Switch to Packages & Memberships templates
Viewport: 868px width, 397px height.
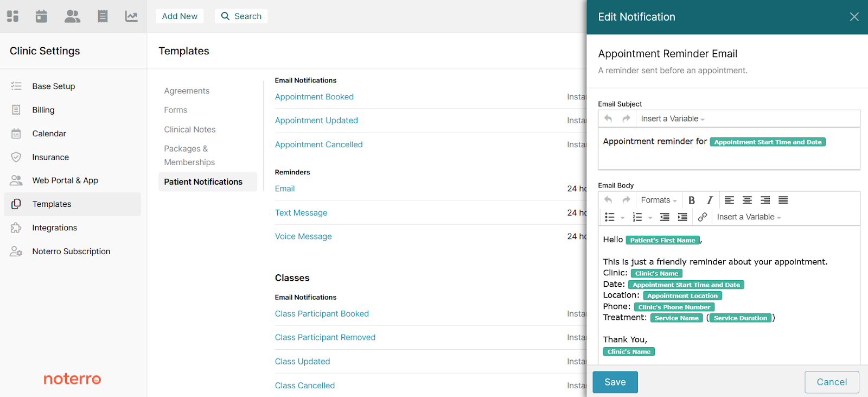point(189,155)
